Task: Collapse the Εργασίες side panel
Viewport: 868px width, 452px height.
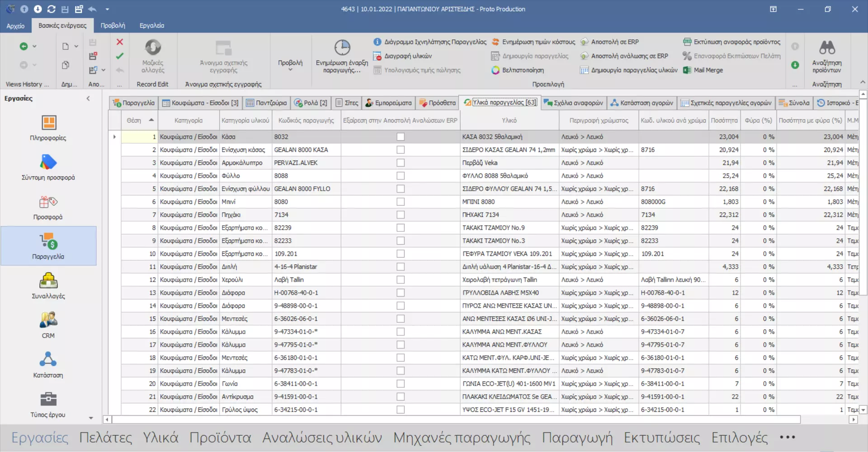Action: click(x=88, y=99)
